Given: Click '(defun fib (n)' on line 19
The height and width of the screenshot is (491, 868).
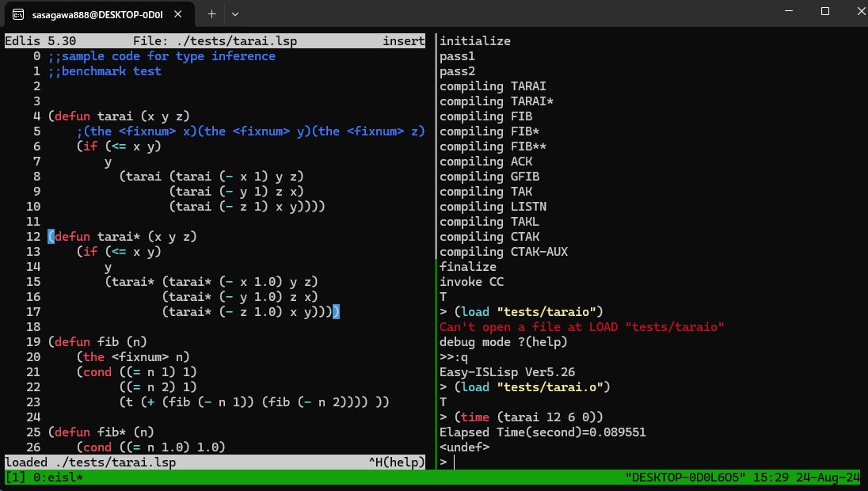Looking at the screenshot, I should (97, 341).
